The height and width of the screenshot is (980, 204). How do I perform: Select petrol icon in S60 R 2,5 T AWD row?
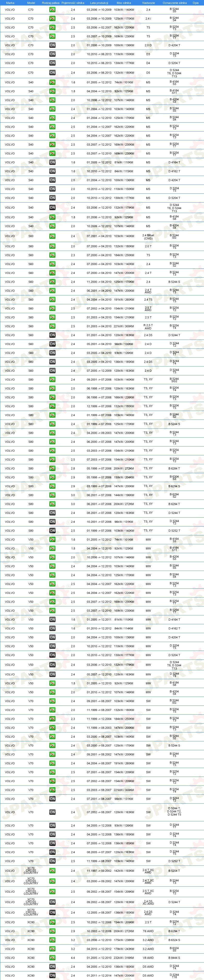[x=52, y=326]
